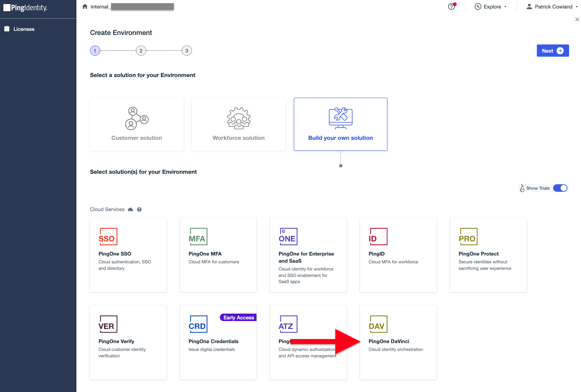Open Cloud Services help tooltip icon
Viewport: 581px width, 392px height.
[139, 209]
